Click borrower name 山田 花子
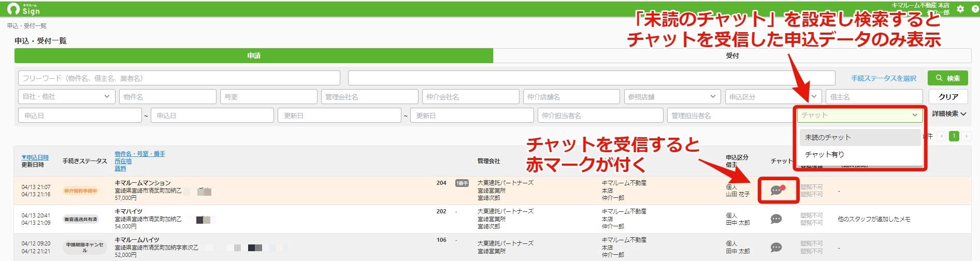Viewport: 980px width, 261px height. click(738, 194)
